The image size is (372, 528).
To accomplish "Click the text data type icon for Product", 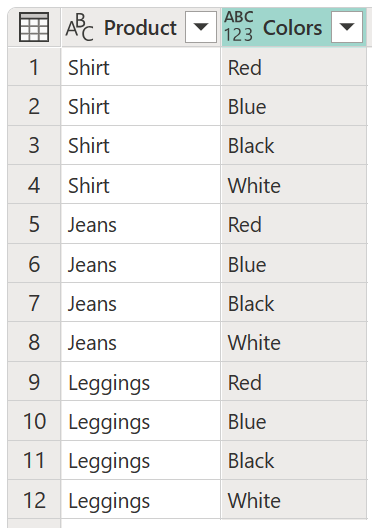I will tap(79, 27).
